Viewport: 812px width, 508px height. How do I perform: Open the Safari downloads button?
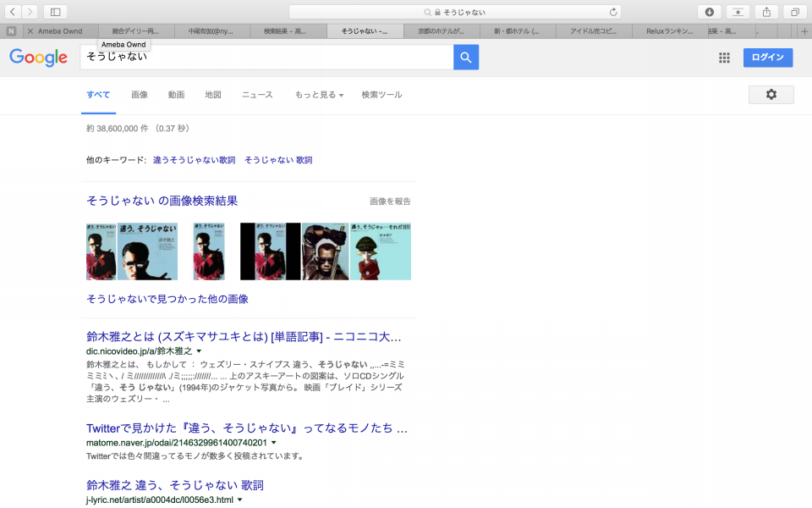(710, 12)
